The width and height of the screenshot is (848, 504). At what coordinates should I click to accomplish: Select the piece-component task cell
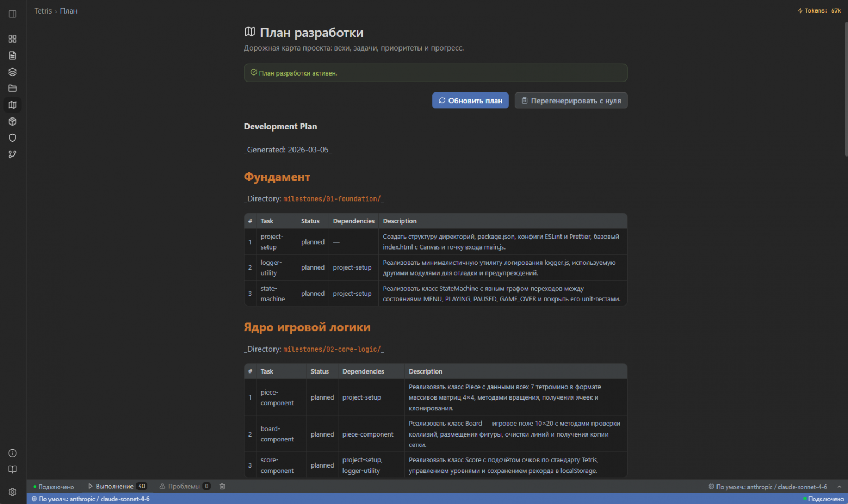[x=281, y=397]
